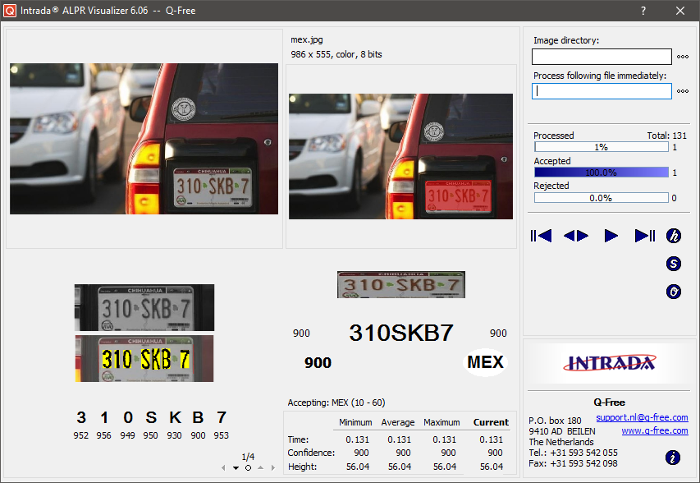This screenshot has width=700, height=483.
Task: Click the Rejected 0.0% progress bar
Action: [x=601, y=198]
